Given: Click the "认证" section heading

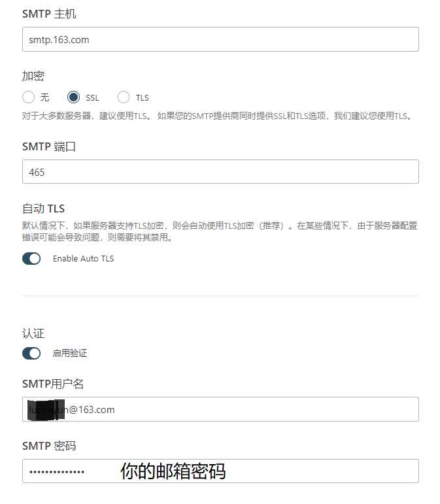Looking at the screenshot, I should click(33, 333).
